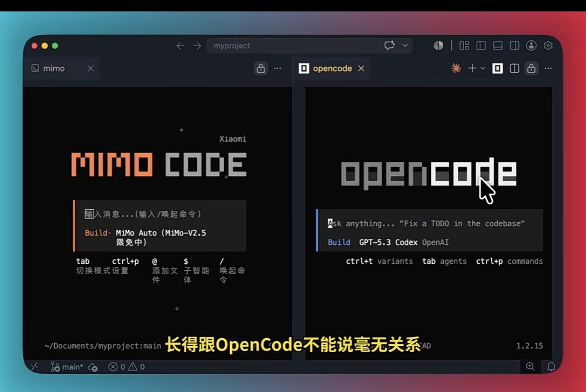Viewport: 586px width, 392px height.
Task: Click the green maximize window button
Action: click(55, 46)
